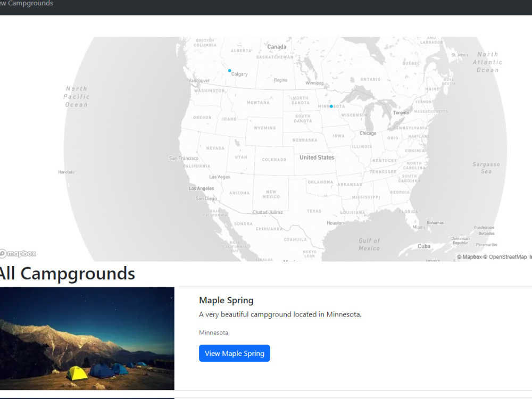This screenshot has height=399, width=532.
Task: Open the OpenStreetMap attribution link
Action: [x=505, y=257]
